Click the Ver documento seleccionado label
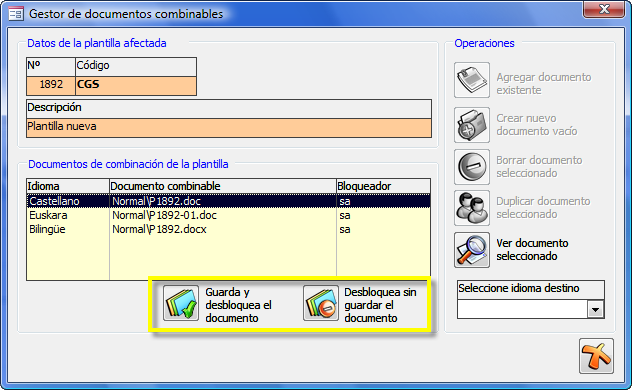The height and width of the screenshot is (390, 632). (532, 250)
